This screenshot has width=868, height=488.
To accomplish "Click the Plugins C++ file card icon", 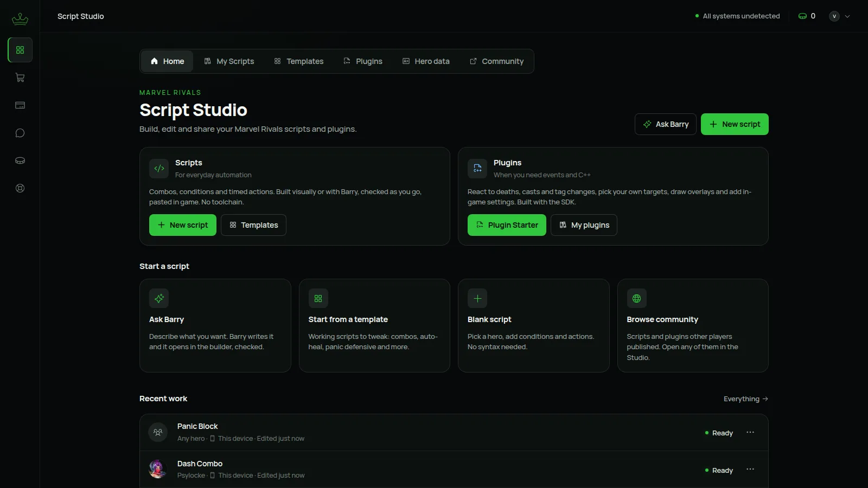I will (477, 169).
